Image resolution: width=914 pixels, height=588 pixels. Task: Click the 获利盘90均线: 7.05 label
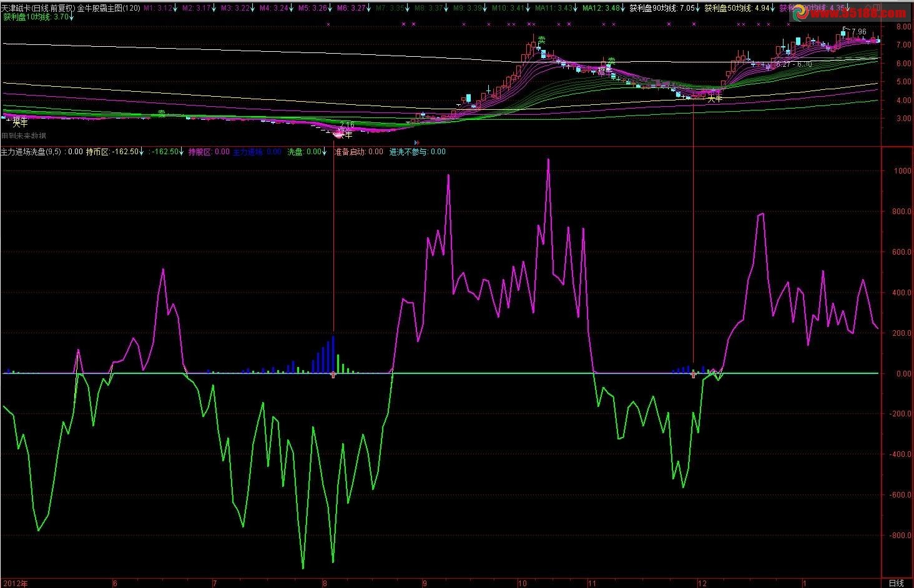point(661,9)
